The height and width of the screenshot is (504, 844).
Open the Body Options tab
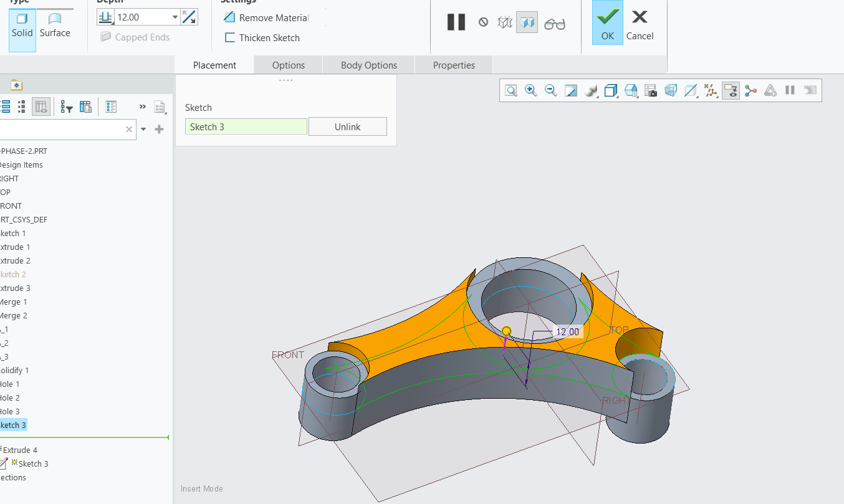click(x=368, y=65)
